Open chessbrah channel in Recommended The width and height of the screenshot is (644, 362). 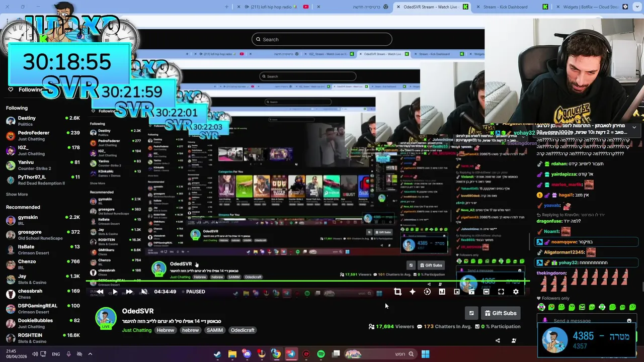coord(43,294)
